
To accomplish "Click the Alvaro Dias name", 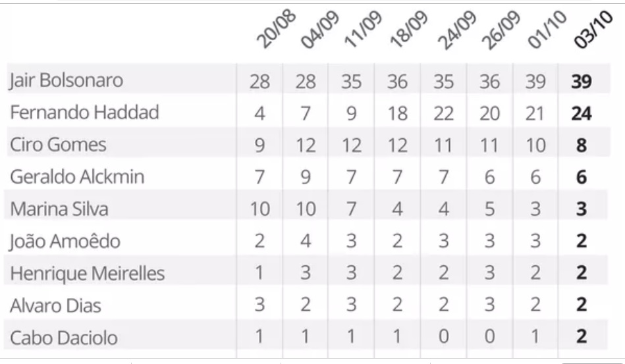I will [x=55, y=305].
